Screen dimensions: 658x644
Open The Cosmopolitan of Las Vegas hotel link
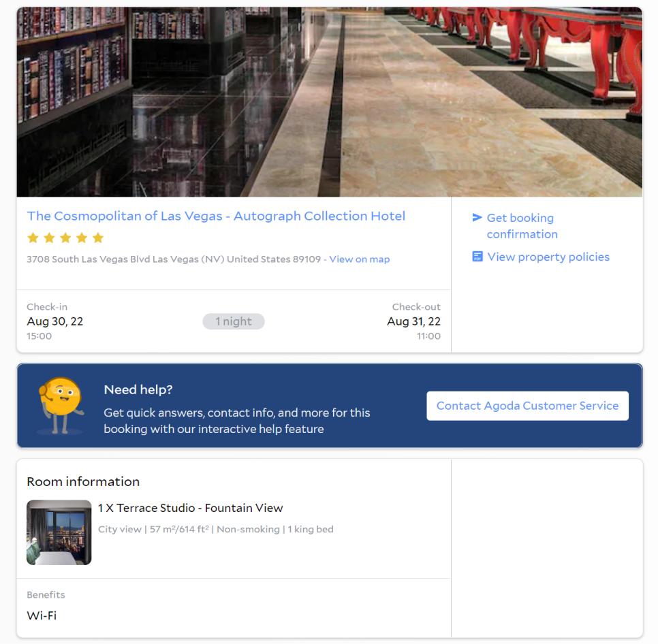[x=216, y=216]
